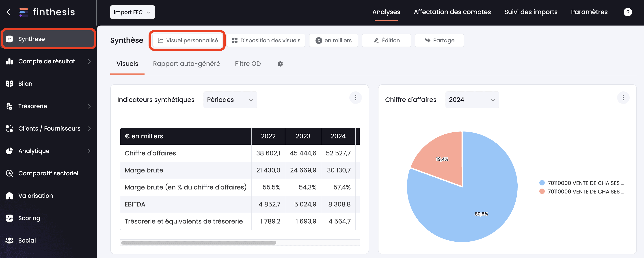Click the 2022 column header

pyautogui.click(x=268, y=136)
